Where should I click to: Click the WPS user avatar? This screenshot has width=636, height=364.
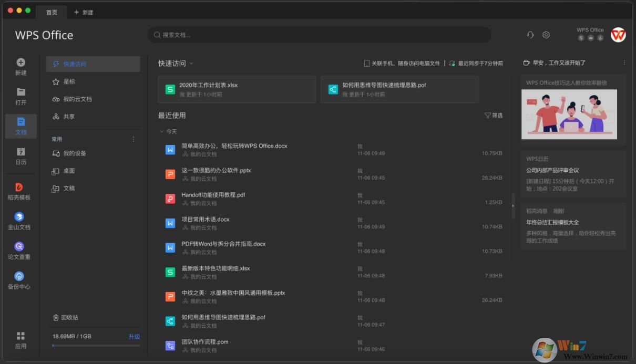618,35
